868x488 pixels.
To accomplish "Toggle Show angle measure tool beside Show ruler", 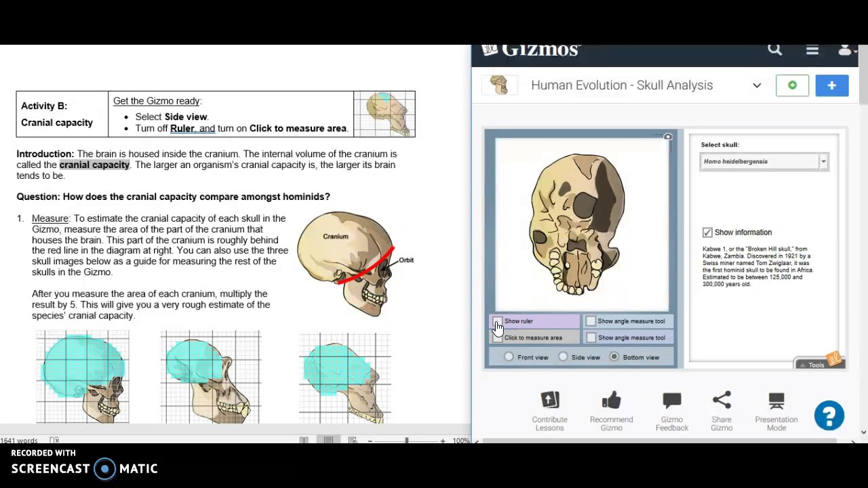I will coord(591,321).
